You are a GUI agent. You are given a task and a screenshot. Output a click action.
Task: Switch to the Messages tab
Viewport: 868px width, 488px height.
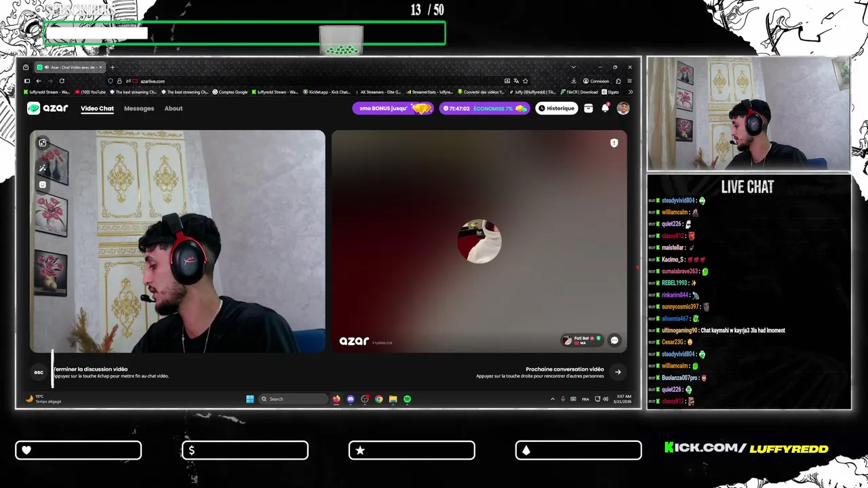pos(139,108)
